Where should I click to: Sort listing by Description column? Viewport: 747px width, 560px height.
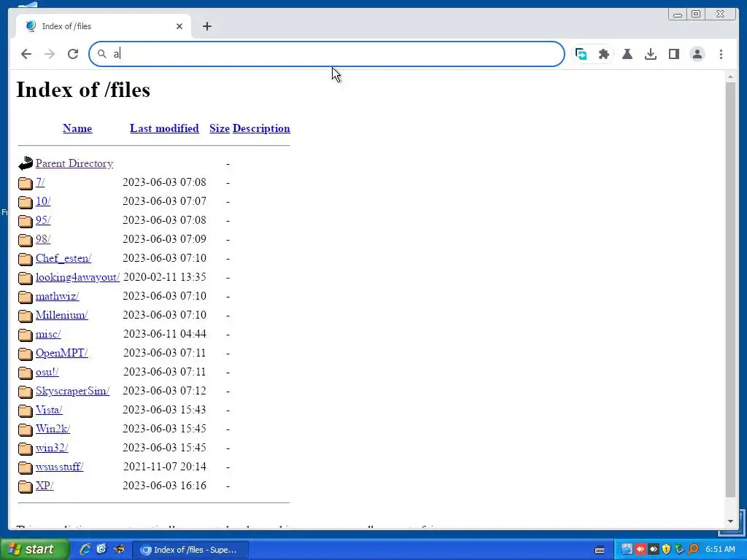(261, 128)
